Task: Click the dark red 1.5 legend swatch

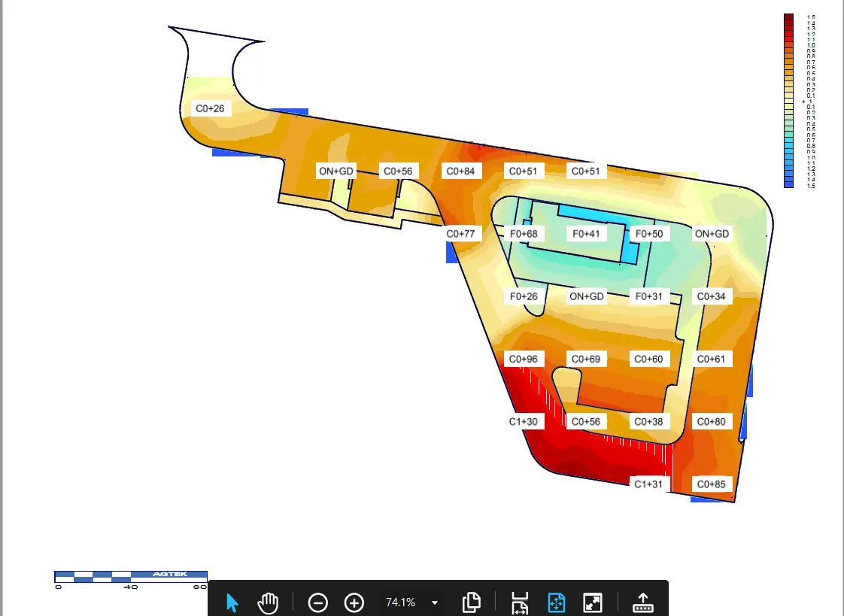Action: 788,17
